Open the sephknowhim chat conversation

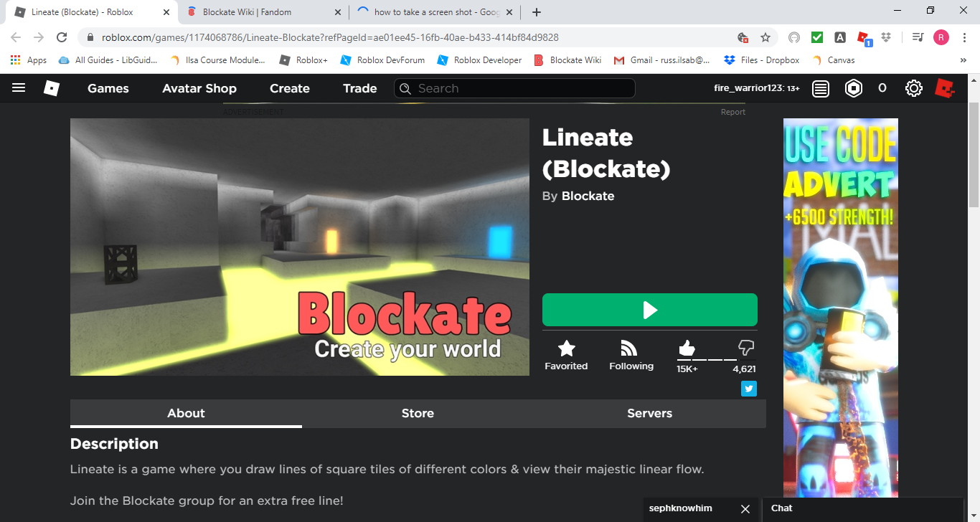681,509
